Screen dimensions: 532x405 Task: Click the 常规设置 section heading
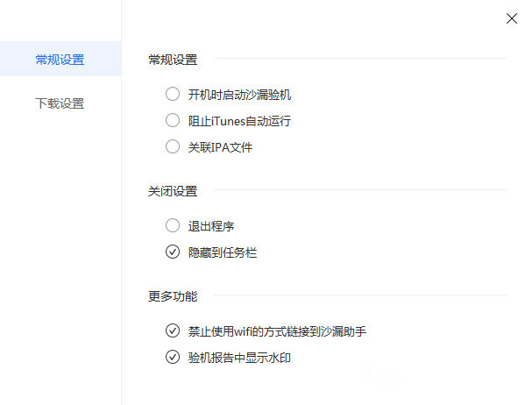[x=173, y=60]
